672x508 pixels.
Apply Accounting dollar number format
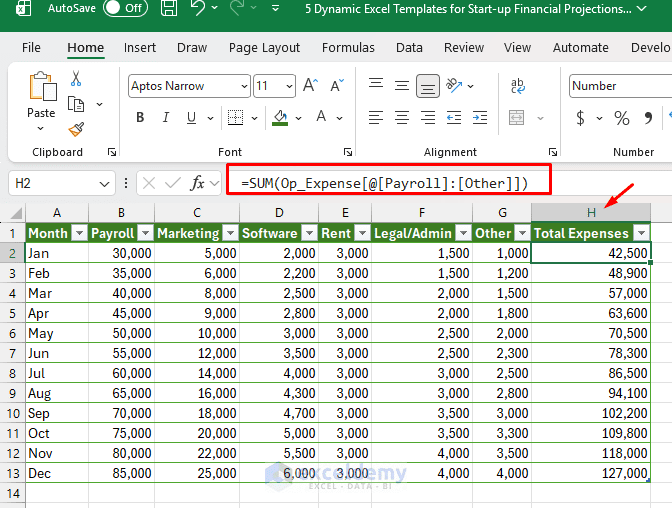(x=580, y=117)
